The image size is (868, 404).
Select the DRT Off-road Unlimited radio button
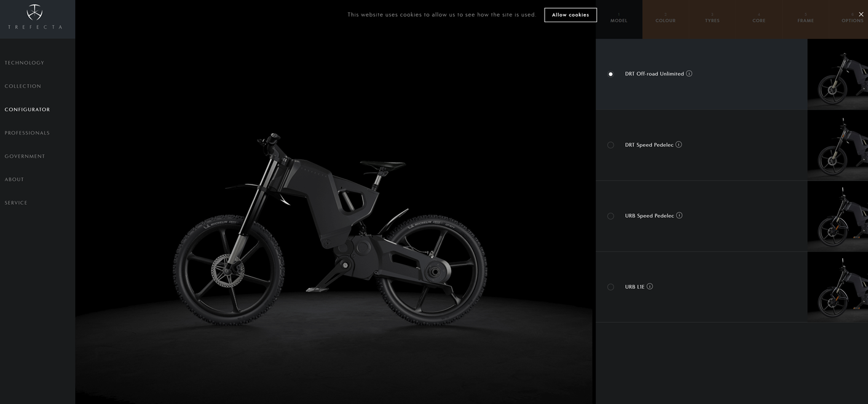(x=610, y=74)
